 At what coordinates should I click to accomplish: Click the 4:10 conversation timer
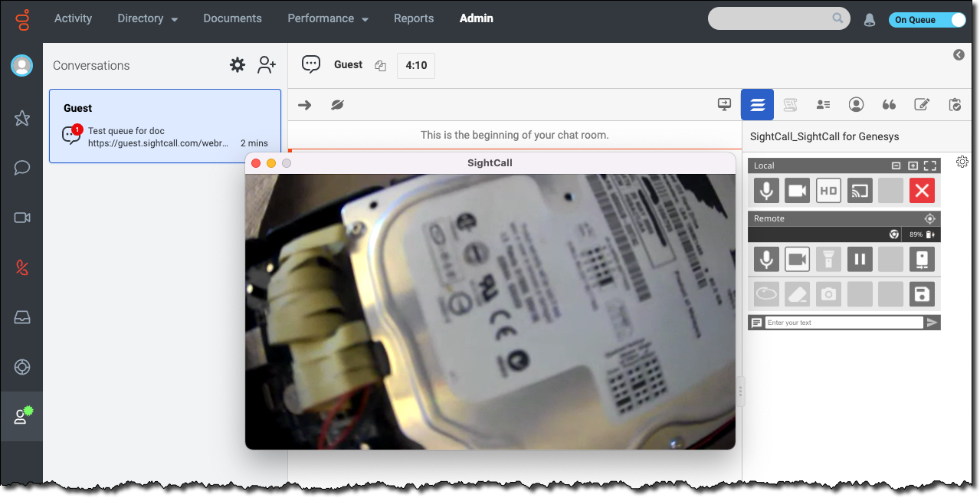[x=416, y=66]
